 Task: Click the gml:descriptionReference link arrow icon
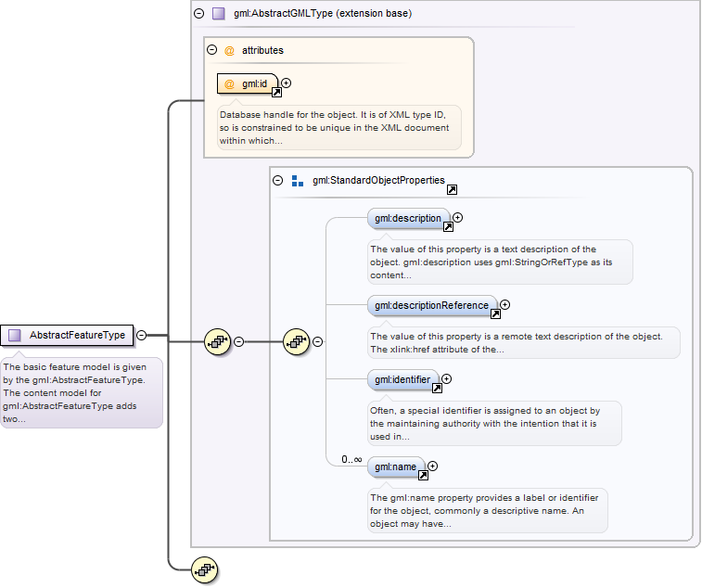[495, 313]
